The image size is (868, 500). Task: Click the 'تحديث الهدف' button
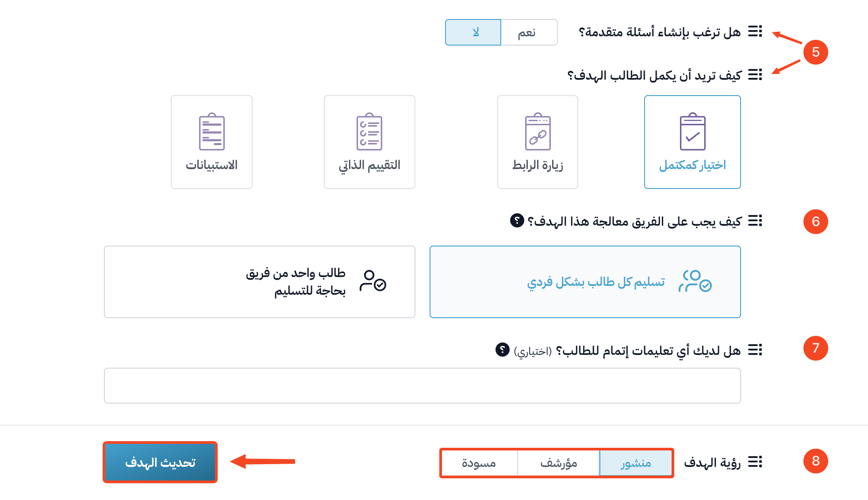coord(160,462)
